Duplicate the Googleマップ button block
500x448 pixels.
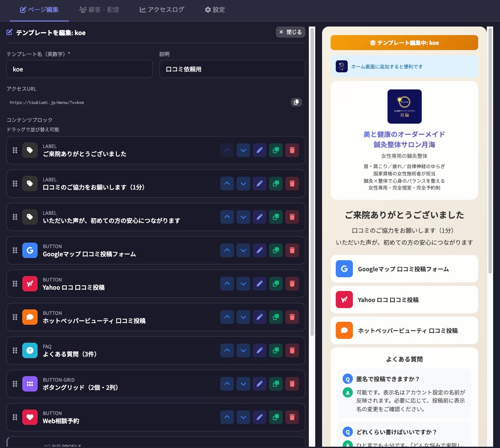click(x=276, y=250)
